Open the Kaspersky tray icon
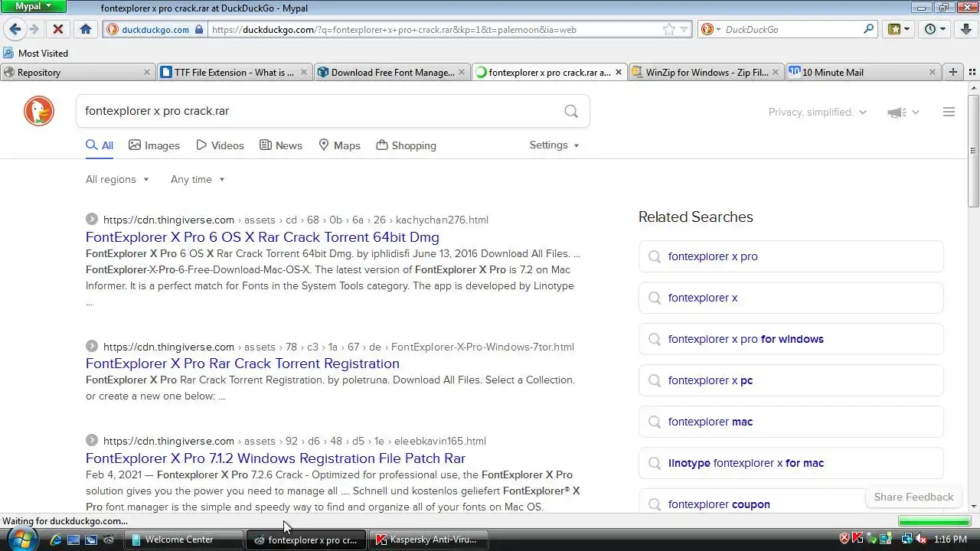 click(857, 539)
